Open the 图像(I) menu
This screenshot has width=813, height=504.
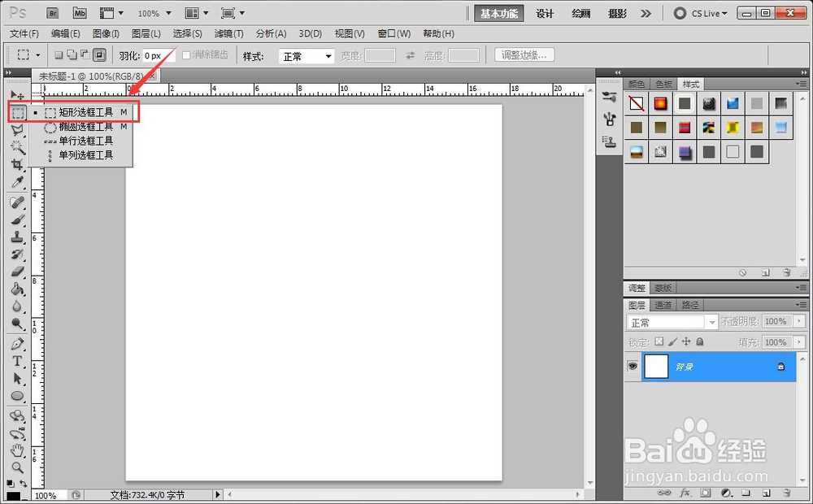point(106,33)
